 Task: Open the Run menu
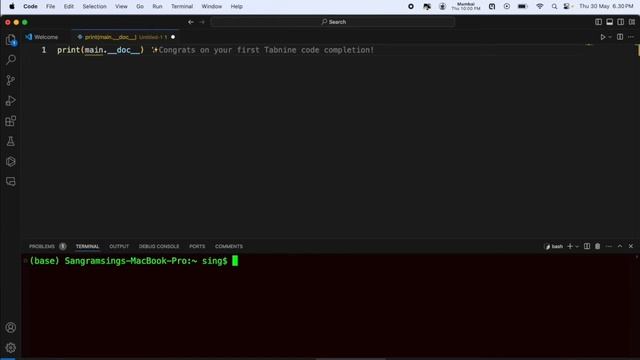[x=157, y=7]
